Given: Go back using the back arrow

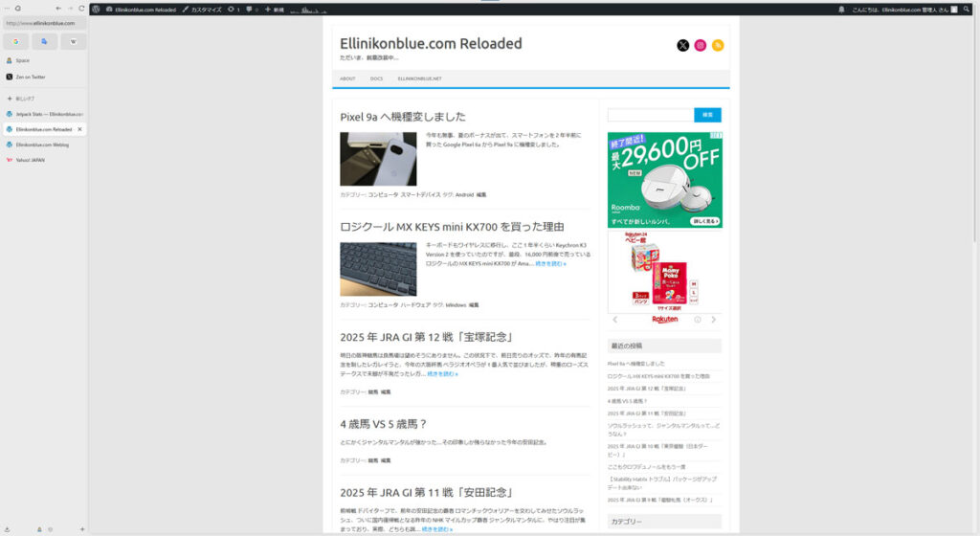Looking at the screenshot, I should tap(58, 8).
